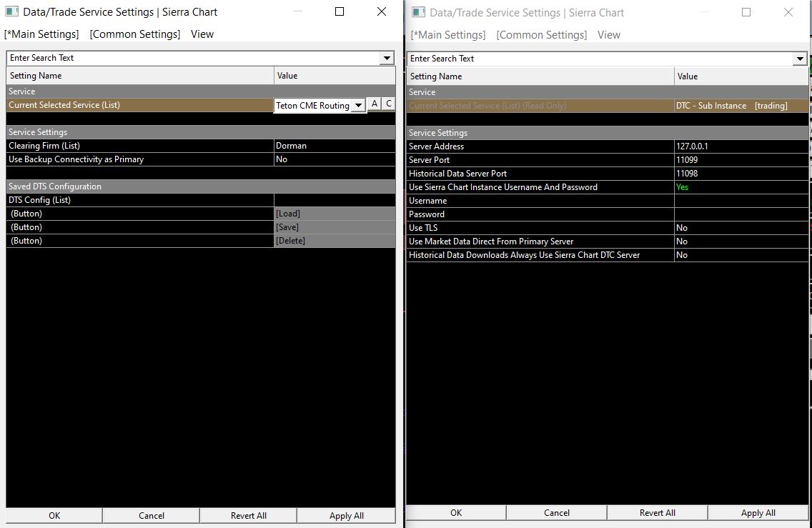Viewport: 812px width, 528px height.
Task: Toggle Use Market Data Direct From Primary Server
Action: (x=741, y=241)
